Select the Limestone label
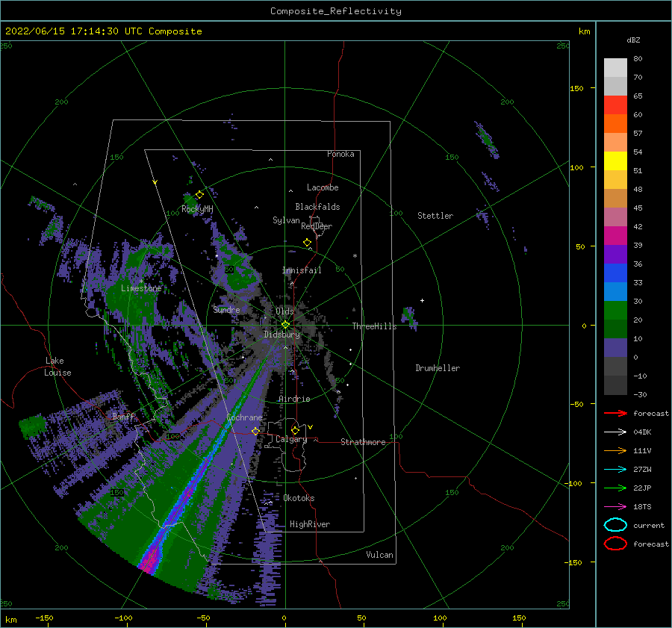The height and width of the screenshot is (628, 672). pos(141,288)
